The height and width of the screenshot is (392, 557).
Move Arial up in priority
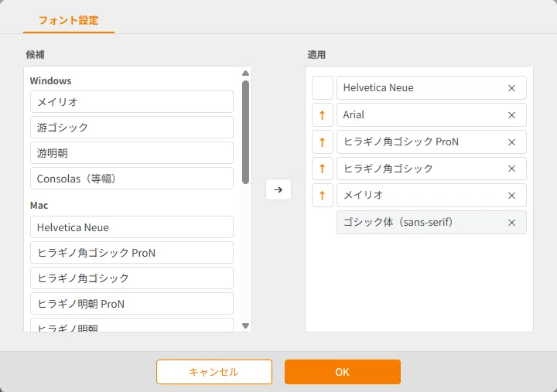322,115
